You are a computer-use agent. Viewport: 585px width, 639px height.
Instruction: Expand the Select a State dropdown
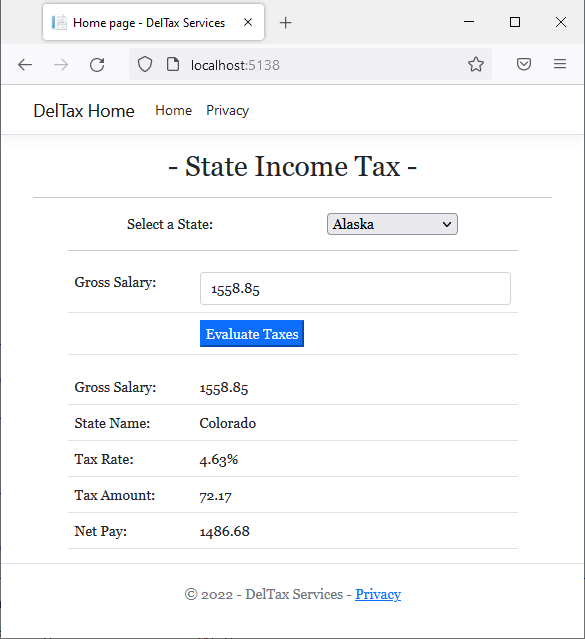tap(392, 224)
